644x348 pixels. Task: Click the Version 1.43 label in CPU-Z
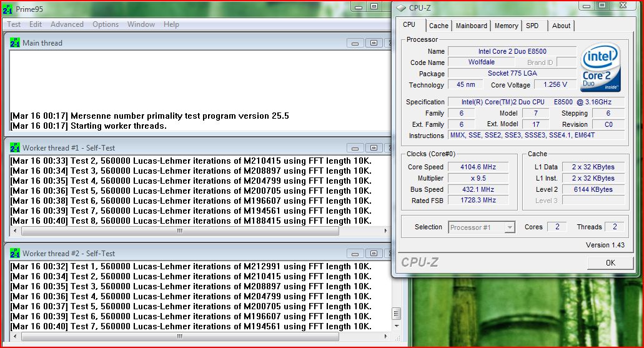coord(605,245)
